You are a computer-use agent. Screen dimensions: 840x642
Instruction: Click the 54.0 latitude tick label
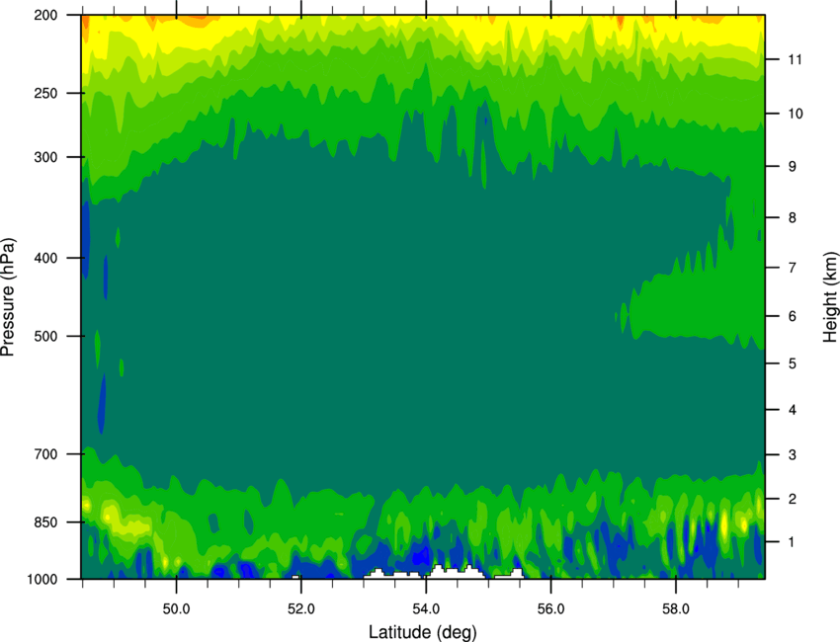click(x=426, y=609)
